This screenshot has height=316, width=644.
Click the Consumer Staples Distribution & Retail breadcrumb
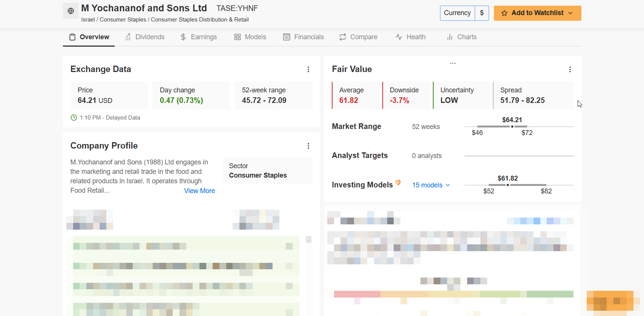click(x=200, y=20)
